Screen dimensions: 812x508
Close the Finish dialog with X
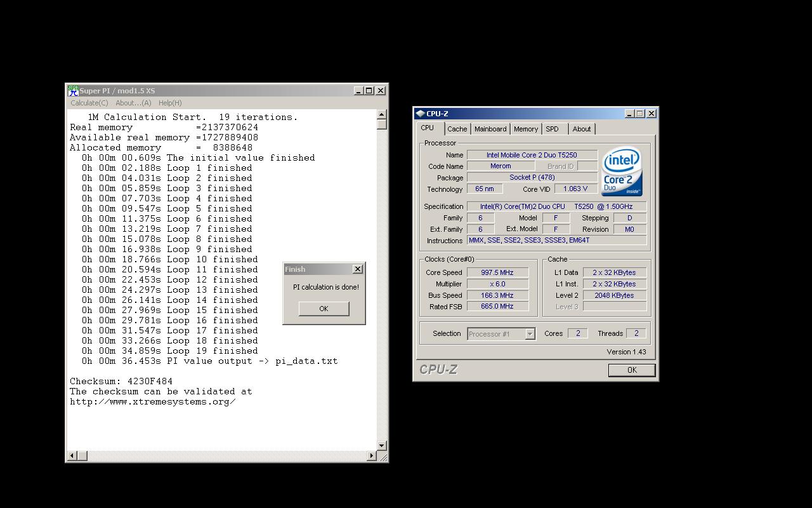click(358, 269)
